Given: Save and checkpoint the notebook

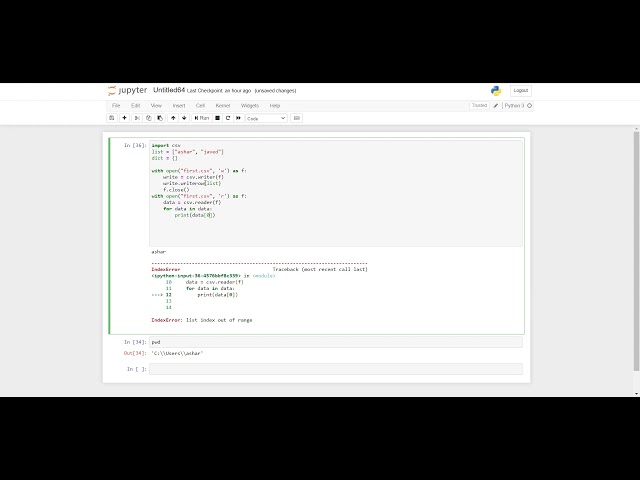Looking at the screenshot, I should tap(111, 118).
